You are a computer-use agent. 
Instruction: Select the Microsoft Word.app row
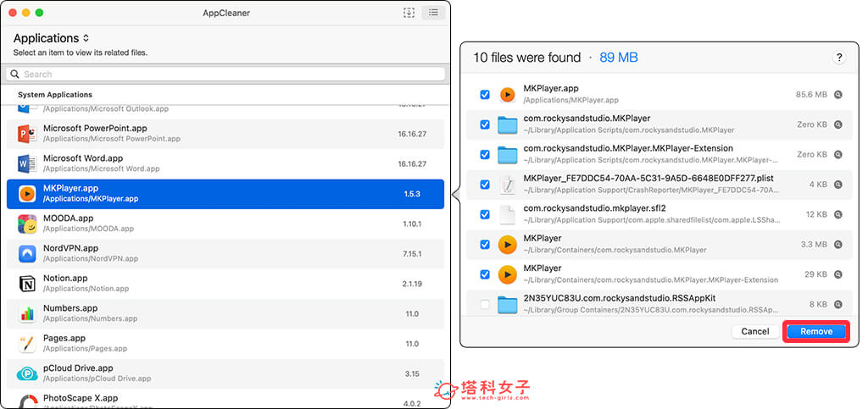pos(225,163)
